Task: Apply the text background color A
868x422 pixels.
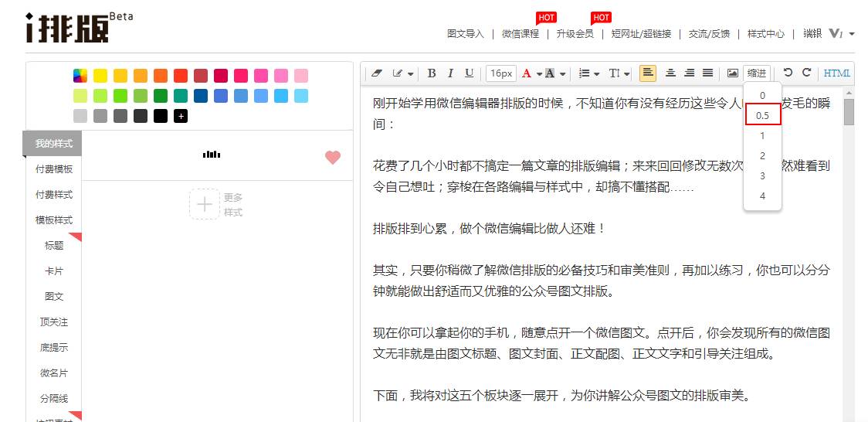Action: pyautogui.click(x=550, y=73)
